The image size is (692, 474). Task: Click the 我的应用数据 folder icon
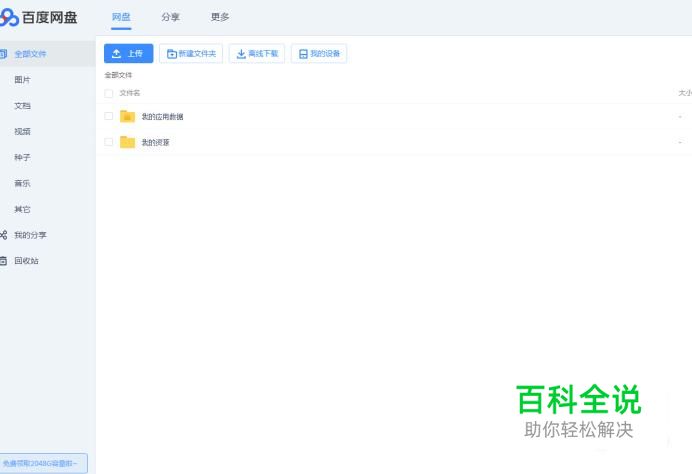pos(128,116)
